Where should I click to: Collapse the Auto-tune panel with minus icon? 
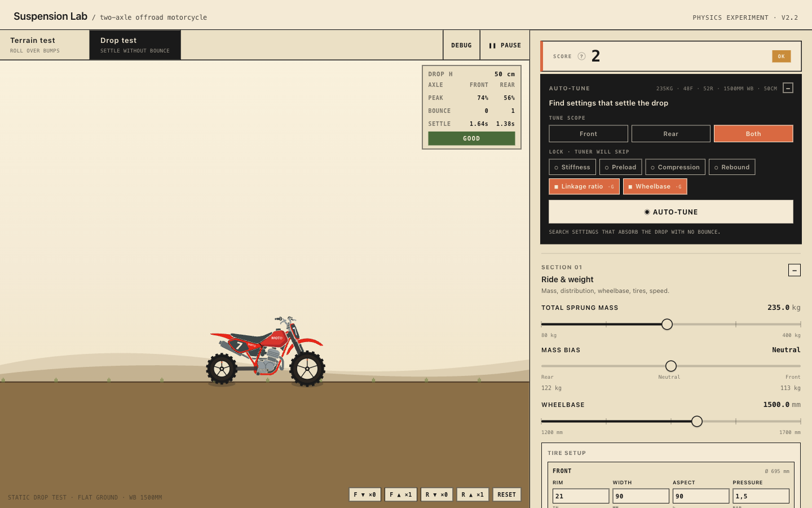pos(788,88)
